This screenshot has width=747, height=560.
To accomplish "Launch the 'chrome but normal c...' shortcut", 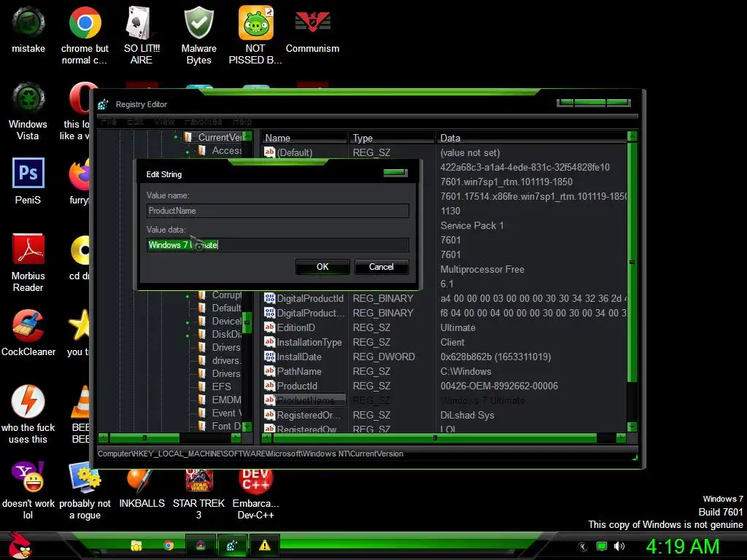I will pyautogui.click(x=85, y=35).
